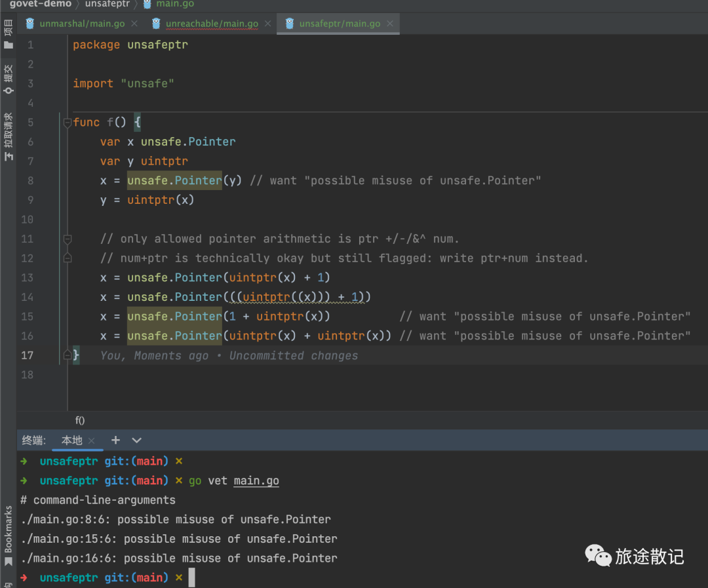Switch to the unmarshal/main.go tab
Screen dimensions: 708x588
pos(82,24)
